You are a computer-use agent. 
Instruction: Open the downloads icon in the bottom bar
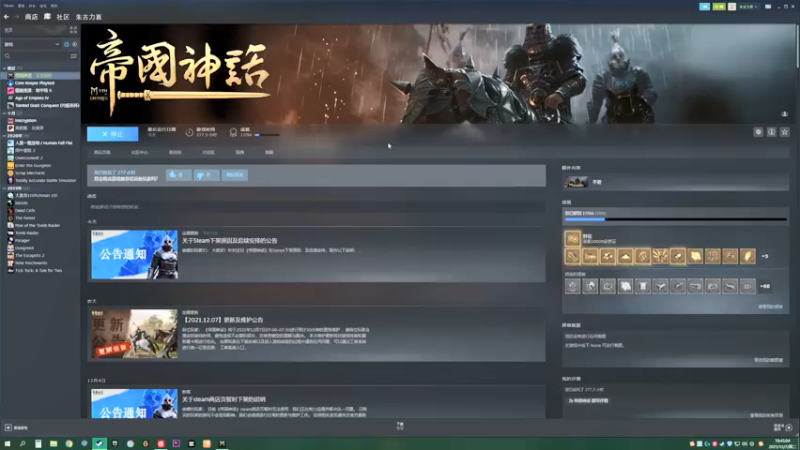coord(400,426)
